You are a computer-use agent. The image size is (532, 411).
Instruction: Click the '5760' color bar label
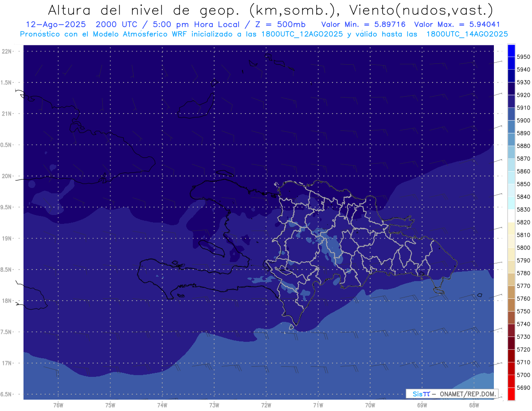pos(523,299)
